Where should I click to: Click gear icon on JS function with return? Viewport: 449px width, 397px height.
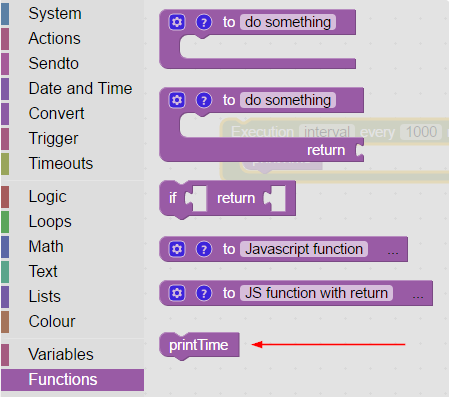click(177, 293)
